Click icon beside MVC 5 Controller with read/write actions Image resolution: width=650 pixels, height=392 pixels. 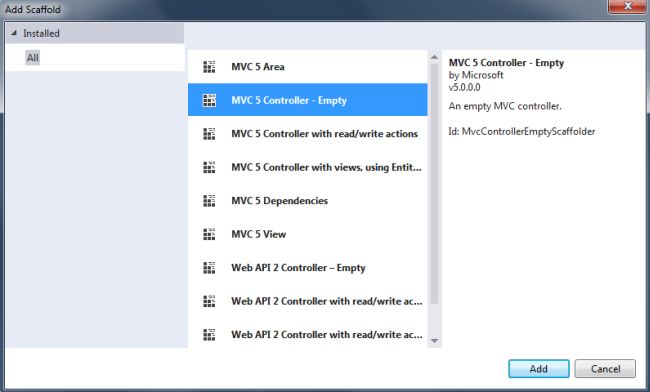pos(209,134)
